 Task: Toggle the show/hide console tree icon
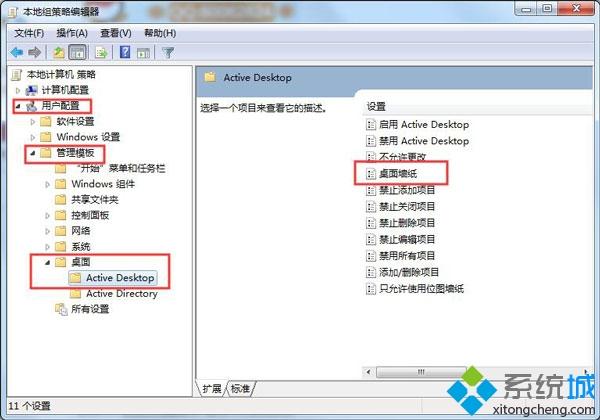tap(78, 52)
